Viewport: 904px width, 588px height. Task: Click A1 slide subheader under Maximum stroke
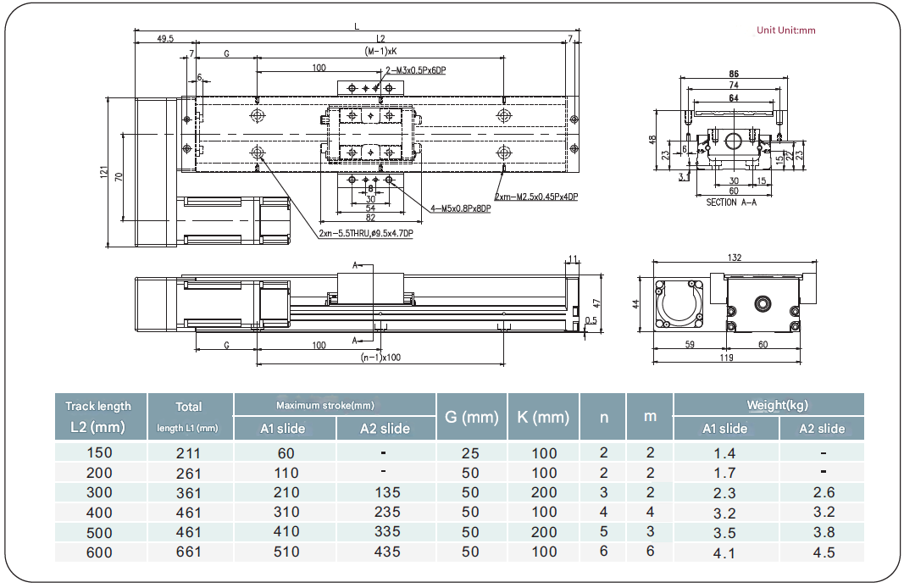click(283, 429)
